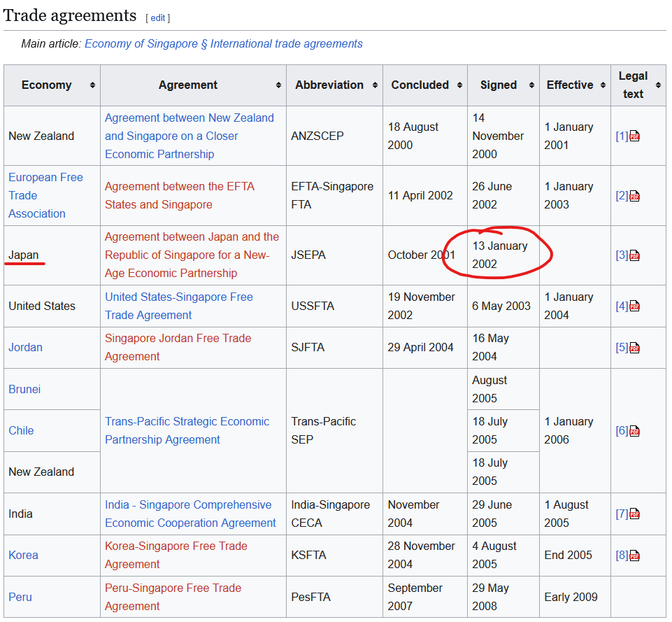
Task: Sort table by Economy column
Action: click(x=92, y=85)
